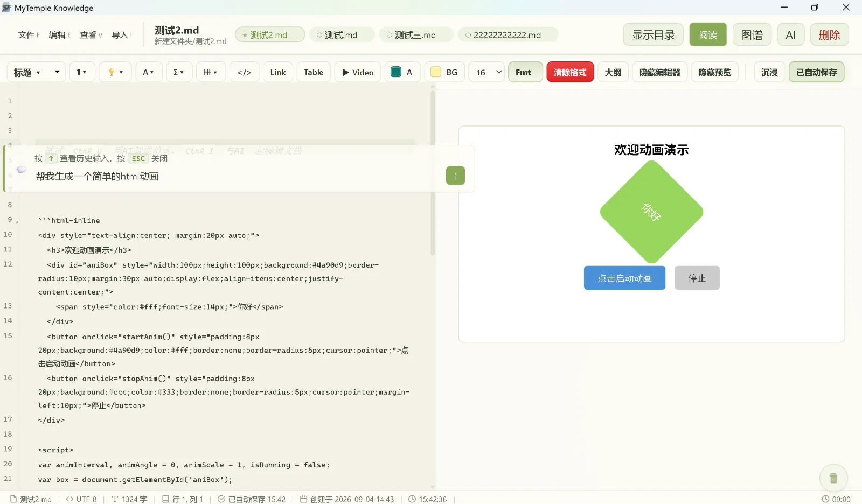Toggle 隐藏预览 to hide the preview
Viewport: 862px width, 504px height.
(715, 72)
